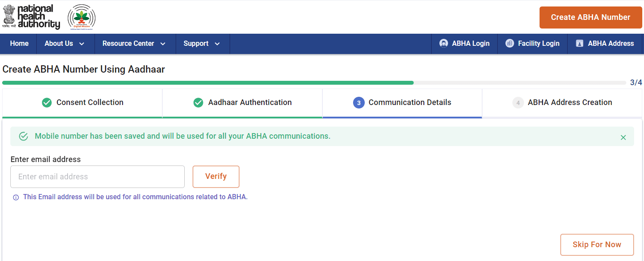Click the ABHA Address card icon
Viewport: 644px width, 261px height.
click(580, 43)
